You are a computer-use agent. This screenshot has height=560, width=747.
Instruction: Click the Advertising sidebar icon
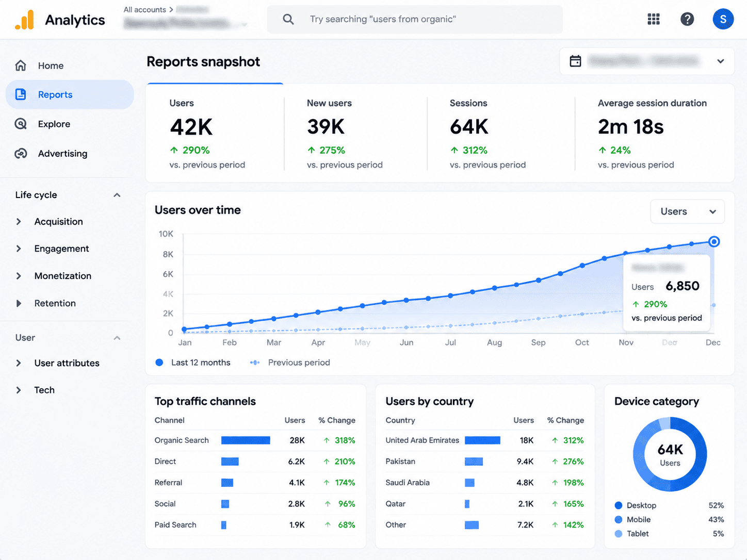pos(21,153)
